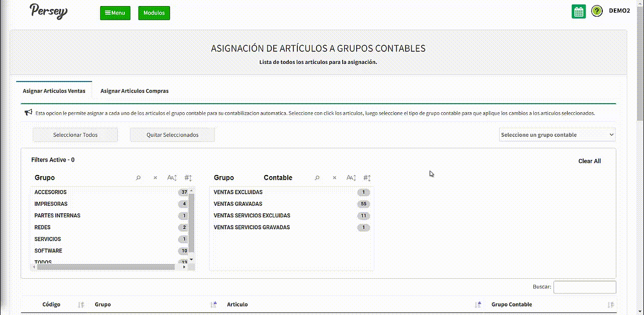Sort the Grupo pane by count
This screenshot has width=644, height=315.
pyautogui.click(x=188, y=178)
